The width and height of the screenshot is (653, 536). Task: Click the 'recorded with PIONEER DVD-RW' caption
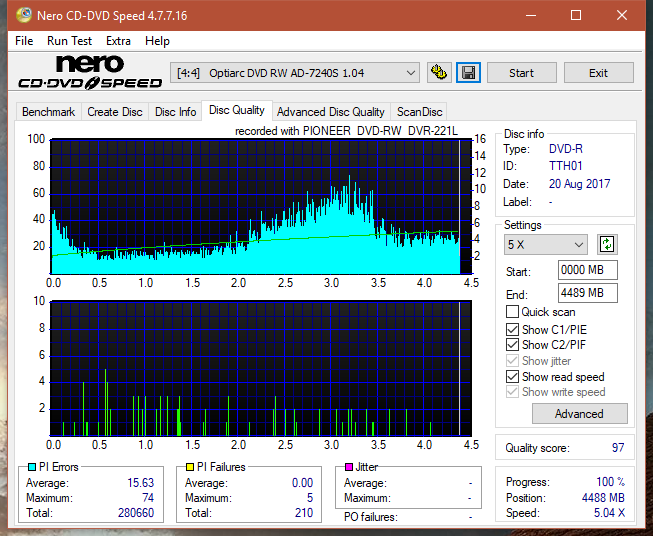[346, 131]
